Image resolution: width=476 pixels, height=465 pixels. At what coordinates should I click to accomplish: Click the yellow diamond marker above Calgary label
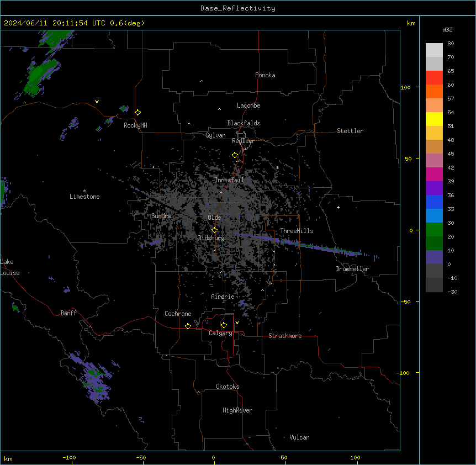(224, 325)
